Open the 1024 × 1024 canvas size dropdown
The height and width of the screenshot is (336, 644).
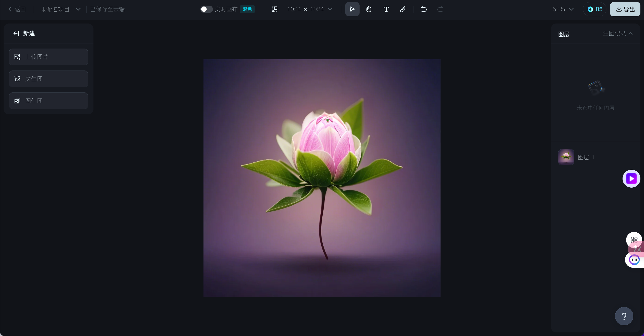coord(309,9)
